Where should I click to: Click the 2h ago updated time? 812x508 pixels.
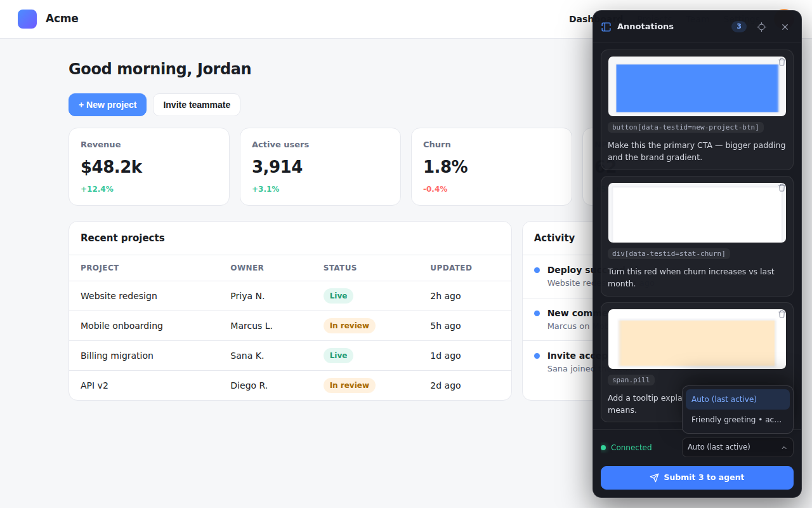(445, 296)
